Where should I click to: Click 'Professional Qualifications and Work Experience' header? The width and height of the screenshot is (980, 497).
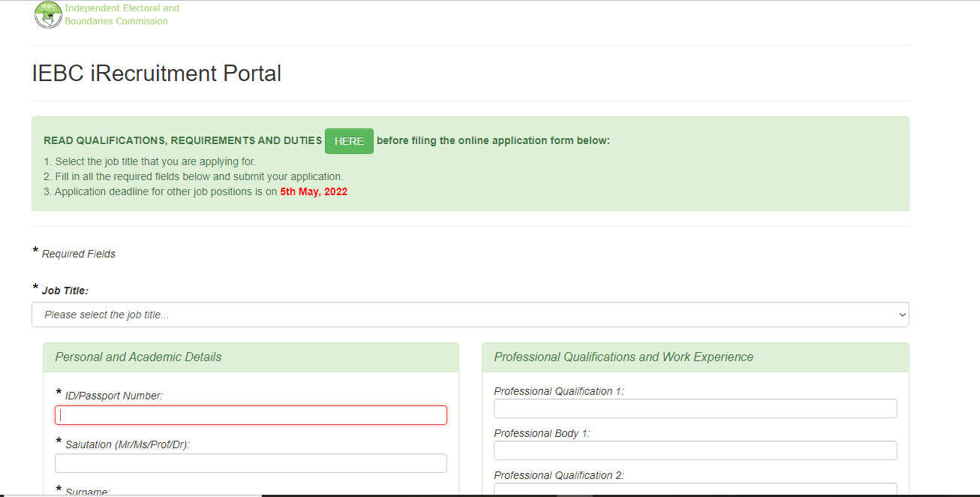pos(696,357)
